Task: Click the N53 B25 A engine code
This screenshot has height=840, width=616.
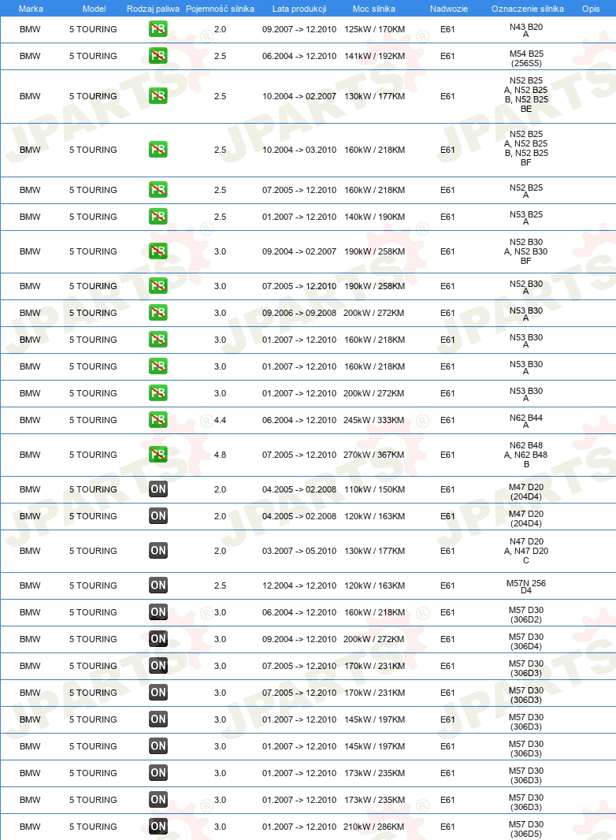Action: pyautogui.click(x=526, y=217)
